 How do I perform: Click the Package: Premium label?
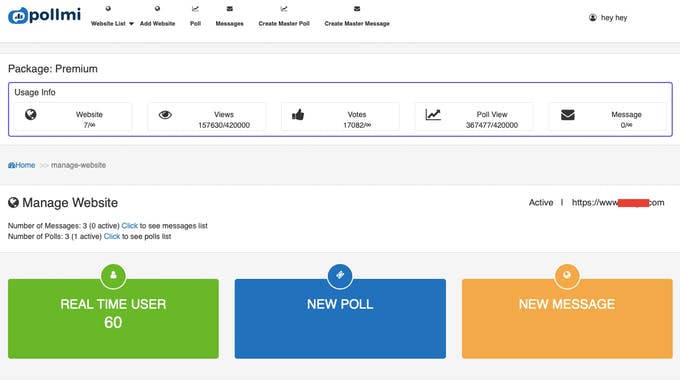(53, 69)
